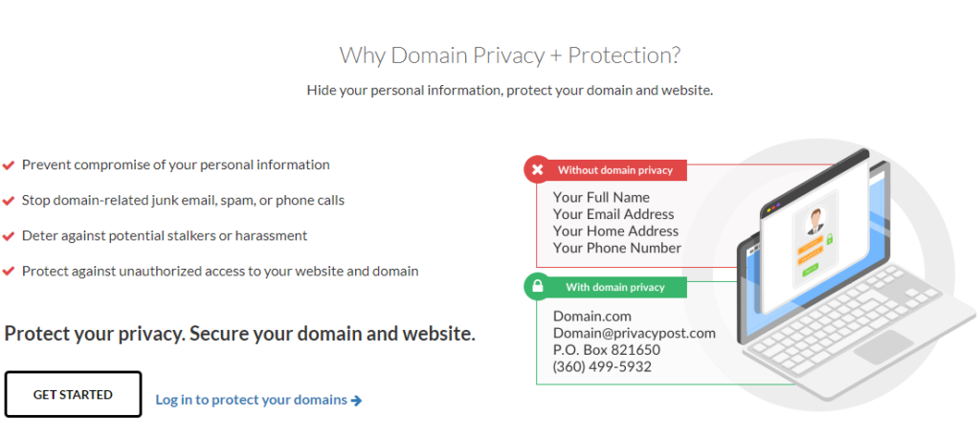Click the 'Hide your personal information' subtitle text

(510, 90)
